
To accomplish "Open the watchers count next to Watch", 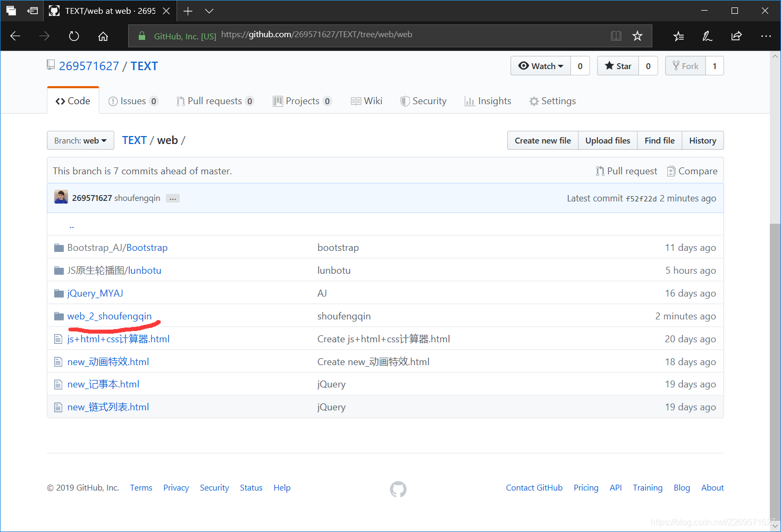I will (x=580, y=66).
